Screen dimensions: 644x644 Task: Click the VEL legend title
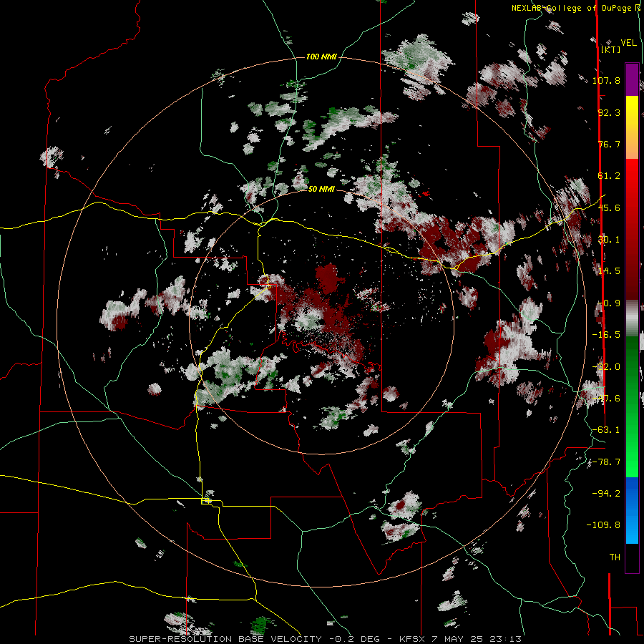pos(629,43)
